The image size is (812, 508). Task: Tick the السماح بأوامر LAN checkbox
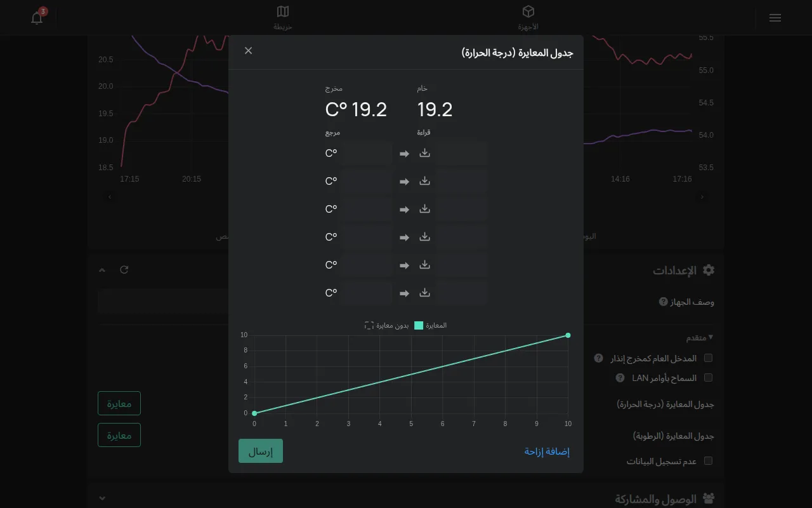pyautogui.click(x=709, y=378)
